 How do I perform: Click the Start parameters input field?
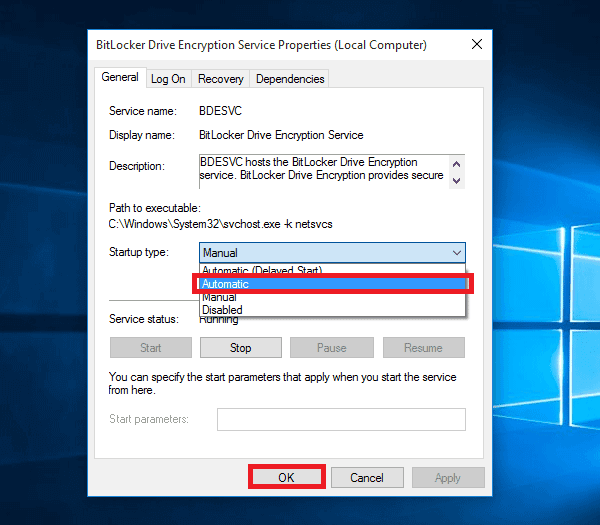point(341,419)
